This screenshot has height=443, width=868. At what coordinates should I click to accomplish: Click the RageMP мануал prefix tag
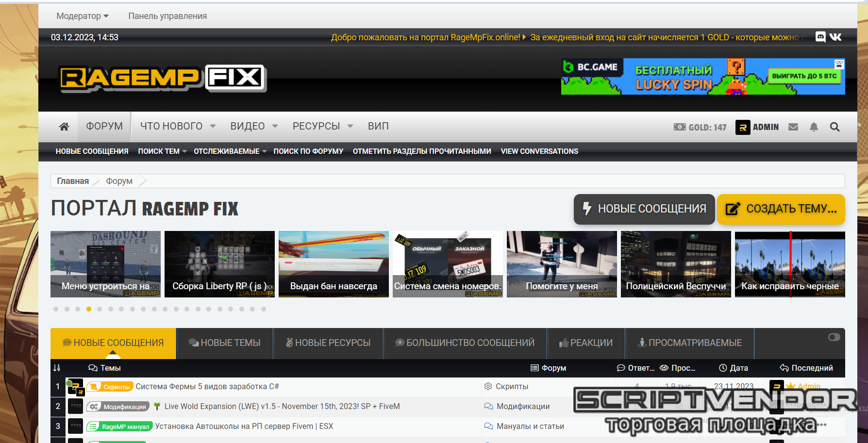point(119,427)
